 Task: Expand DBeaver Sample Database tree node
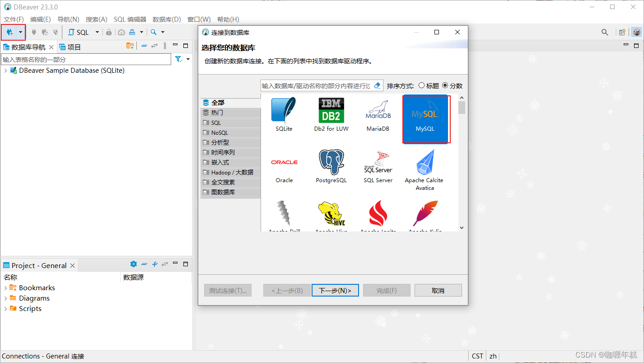(x=5, y=71)
